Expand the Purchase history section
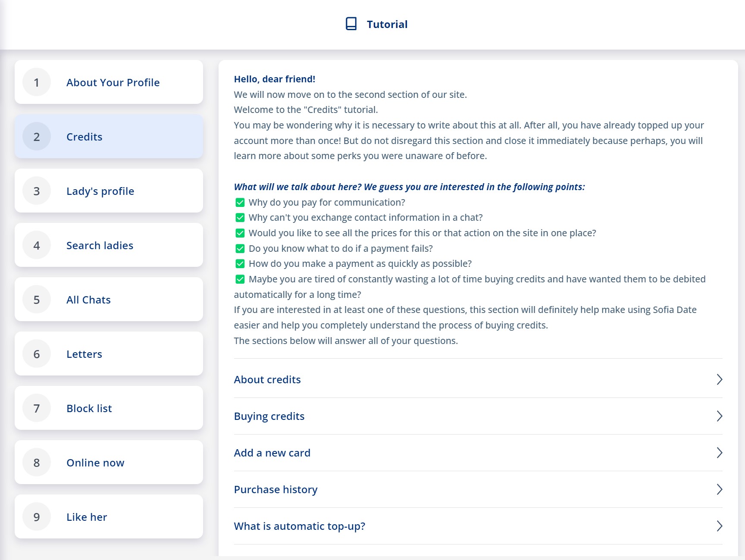Image resolution: width=745 pixels, height=560 pixels. point(478,489)
